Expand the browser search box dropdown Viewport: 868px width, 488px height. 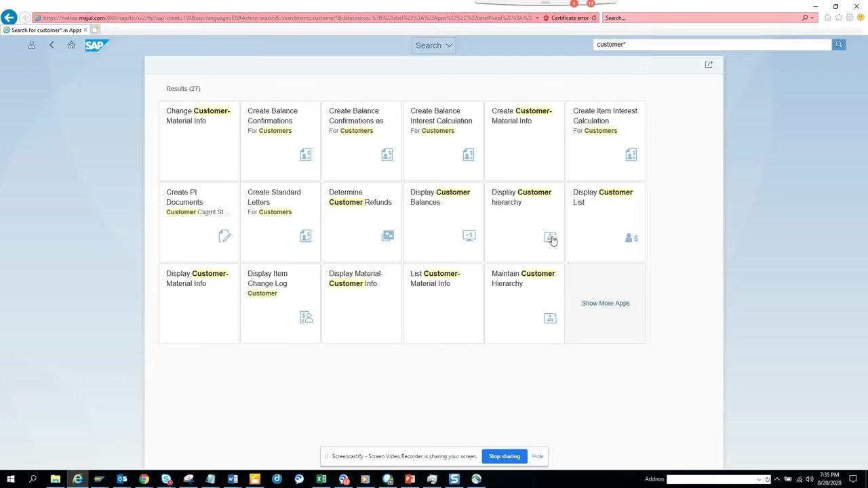(812, 18)
